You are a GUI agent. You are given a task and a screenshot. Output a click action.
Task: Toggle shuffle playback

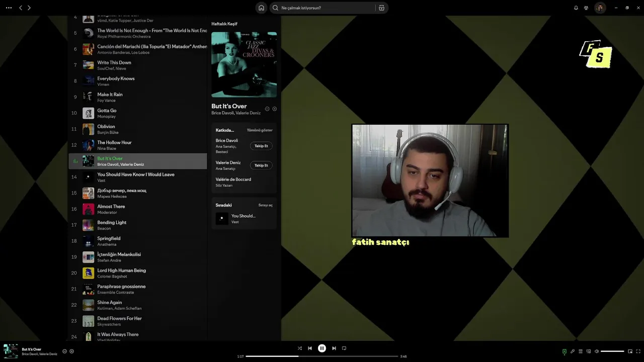(300, 348)
